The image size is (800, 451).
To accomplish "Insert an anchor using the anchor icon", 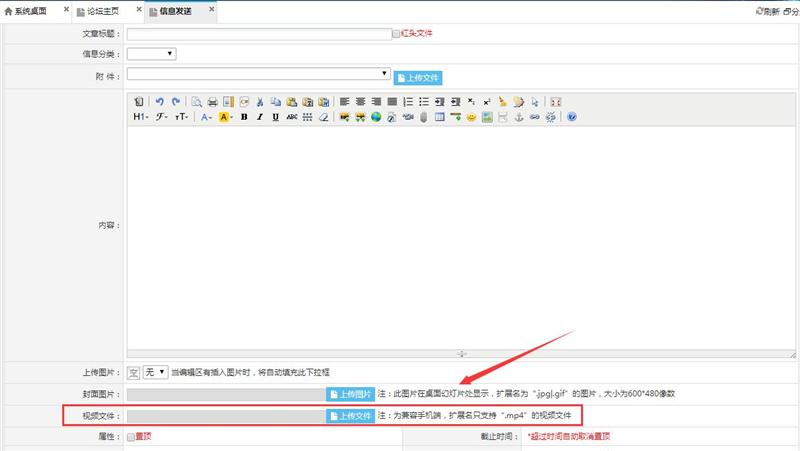I will tap(518, 117).
